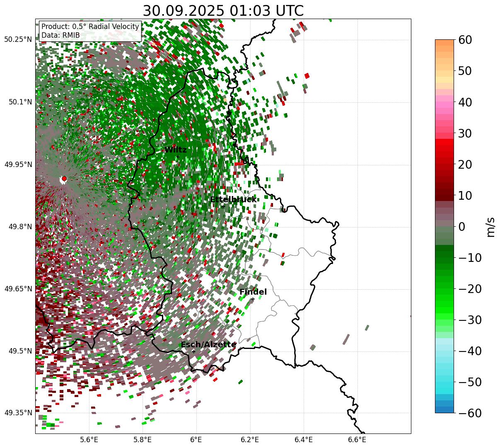Click the Product 0.5° Radial Velocity info box

click(x=90, y=31)
